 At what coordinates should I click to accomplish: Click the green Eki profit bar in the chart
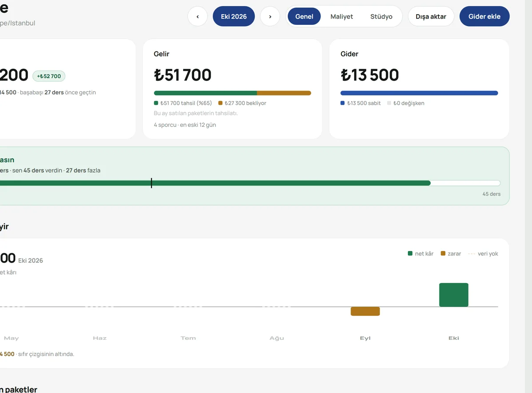click(454, 295)
